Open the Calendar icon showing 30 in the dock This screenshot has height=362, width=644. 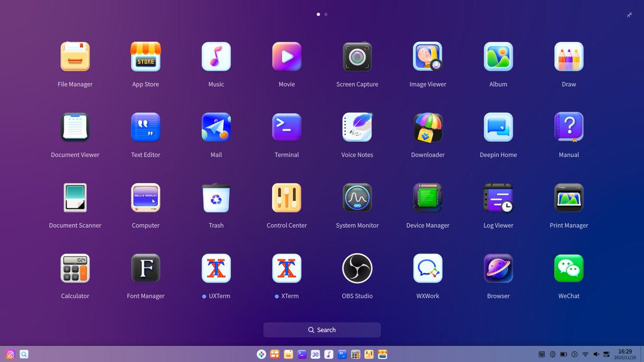[316, 354]
